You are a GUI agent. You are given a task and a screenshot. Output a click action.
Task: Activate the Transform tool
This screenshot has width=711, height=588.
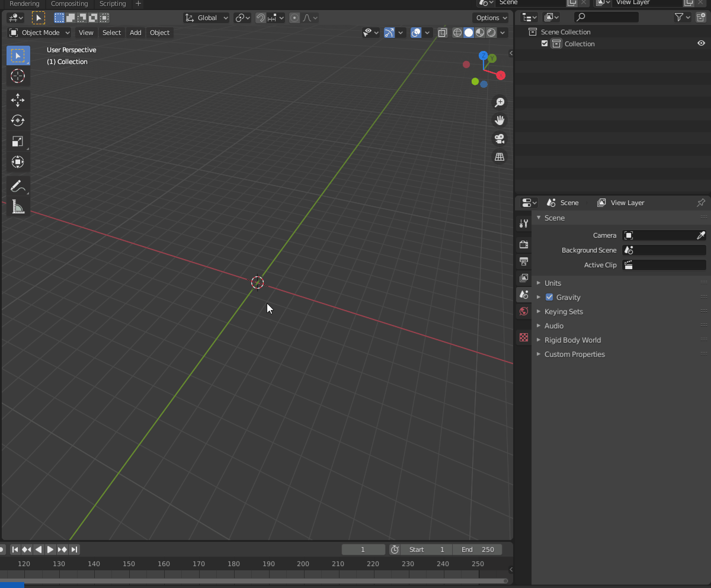tap(18, 162)
